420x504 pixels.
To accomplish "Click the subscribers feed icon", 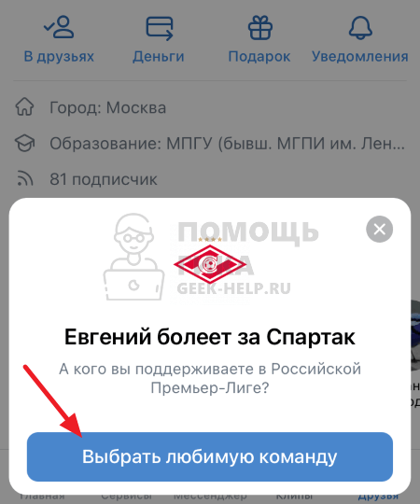I will pos(25,178).
